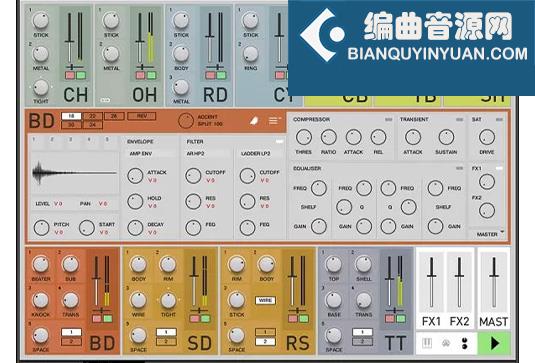Select the 22 sample variant tab
Viewport: 535px width, 363px height.
point(92,116)
